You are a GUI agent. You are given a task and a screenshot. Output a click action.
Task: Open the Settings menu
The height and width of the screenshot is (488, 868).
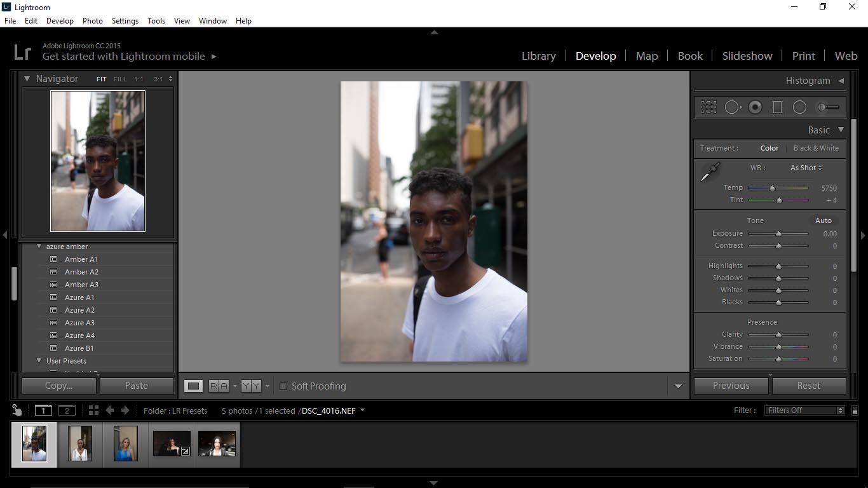[125, 21]
